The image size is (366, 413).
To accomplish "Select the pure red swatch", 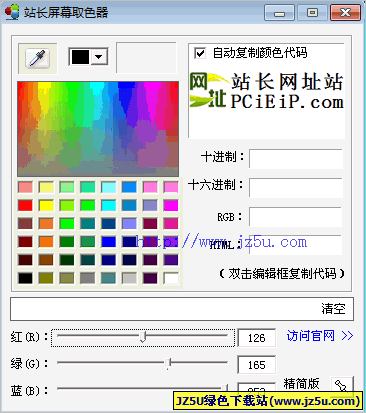I will 25,205.
